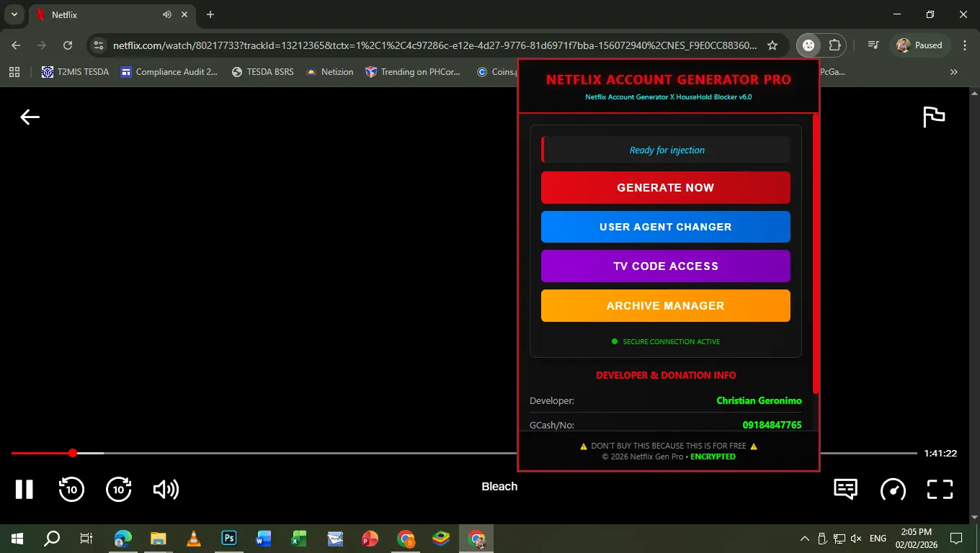The width and height of the screenshot is (980, 553).
Task: Open playback speed control
Action: (894, 490)
